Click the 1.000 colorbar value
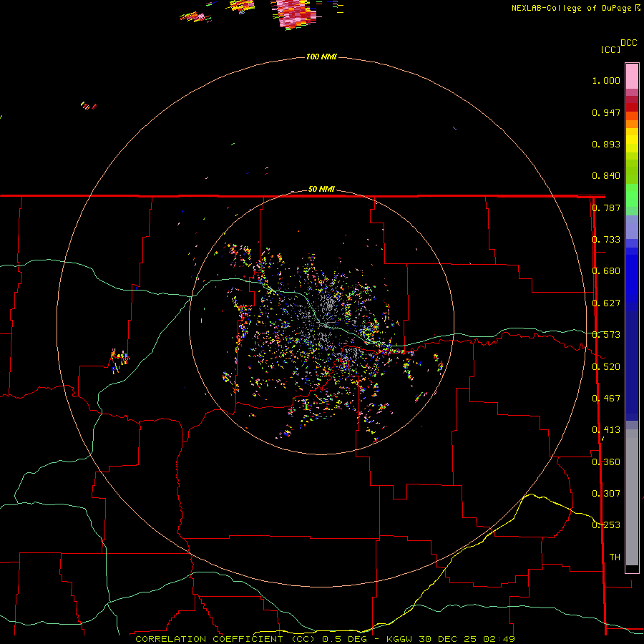 pyautogui.click(x=606, y=80)
